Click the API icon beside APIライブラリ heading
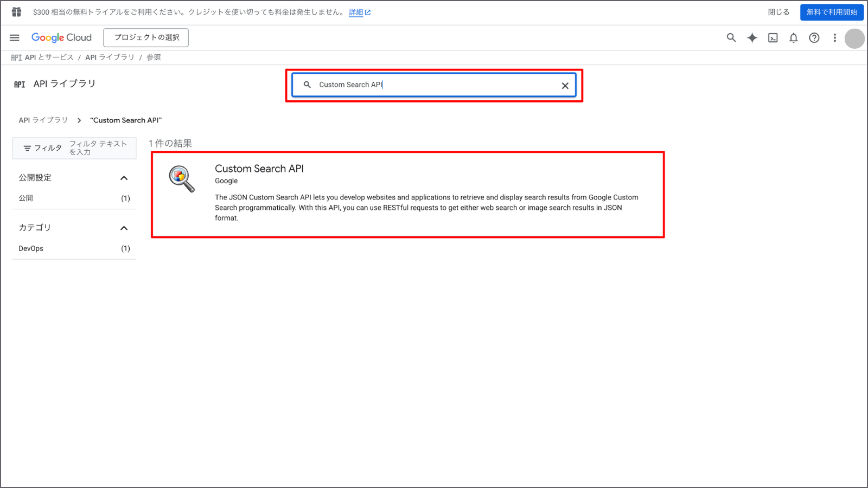The height and width of the screenshot is (488, 868). (20, 84)
